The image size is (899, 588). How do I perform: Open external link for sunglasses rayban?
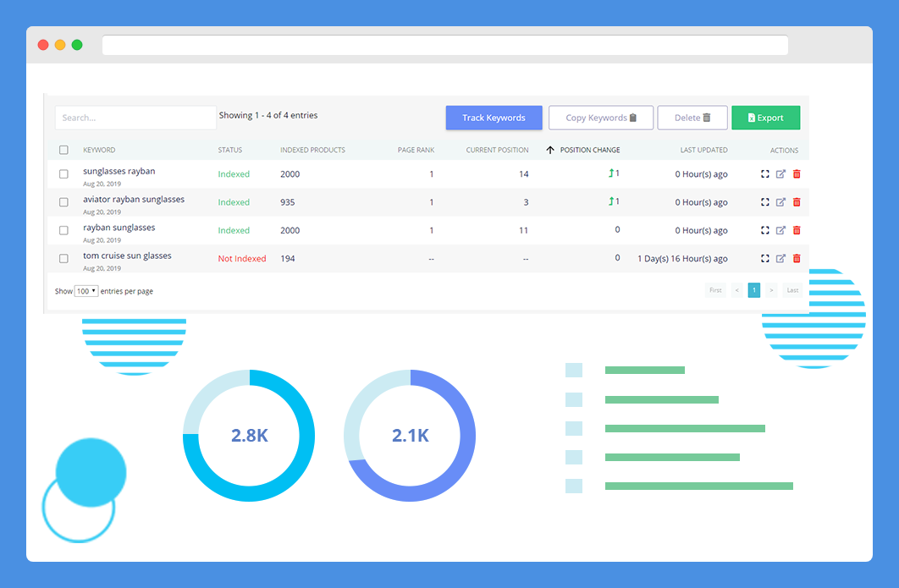point(780,173)
